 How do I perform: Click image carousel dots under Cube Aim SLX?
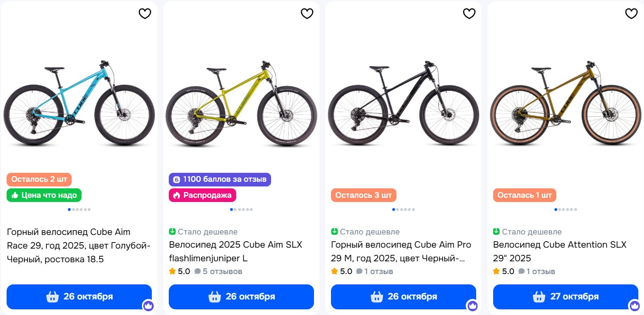[x=241, y=210]
